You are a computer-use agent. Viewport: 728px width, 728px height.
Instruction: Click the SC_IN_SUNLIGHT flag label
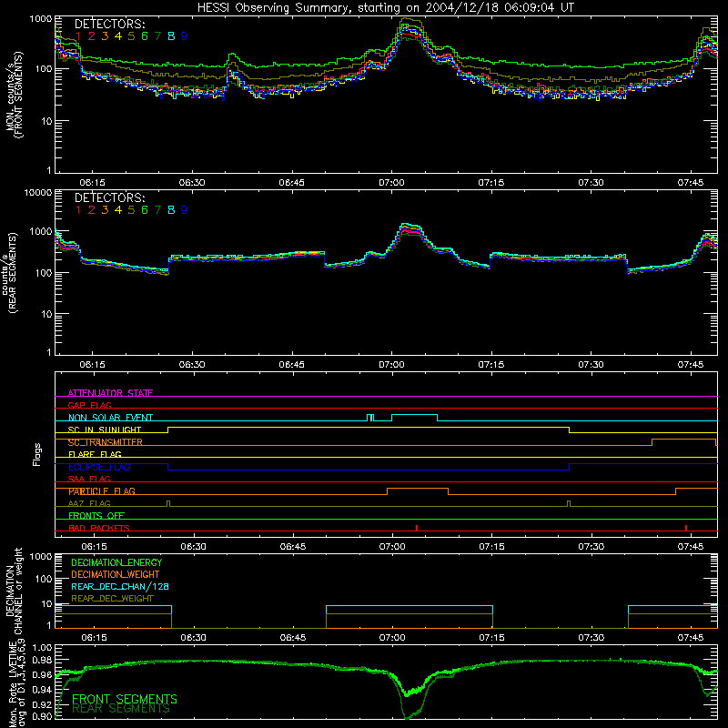coord(105,430)
